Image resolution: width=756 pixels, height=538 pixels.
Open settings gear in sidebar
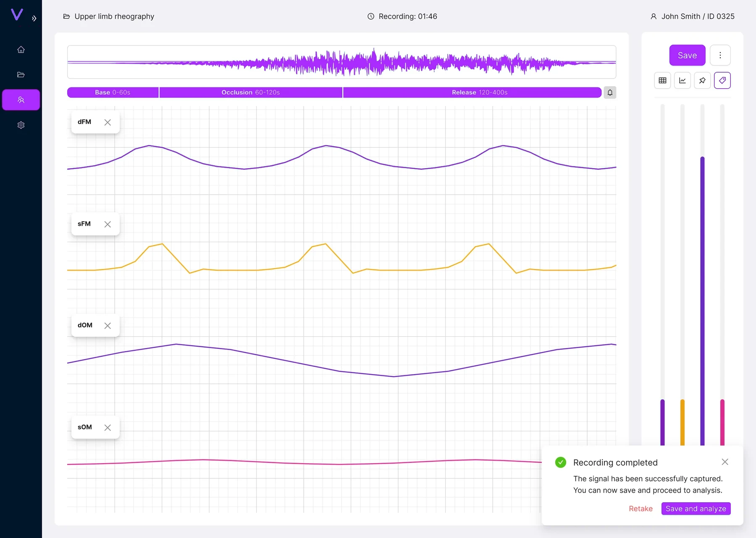(x=21, y=125)
